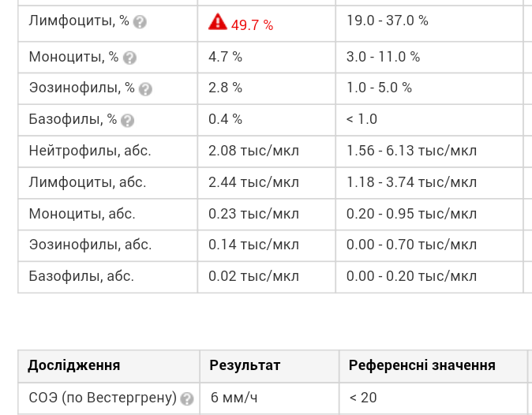Click question mark icon beside Базофилы, %
Viewport: 532px width, 415px height.
pos(128,120)
